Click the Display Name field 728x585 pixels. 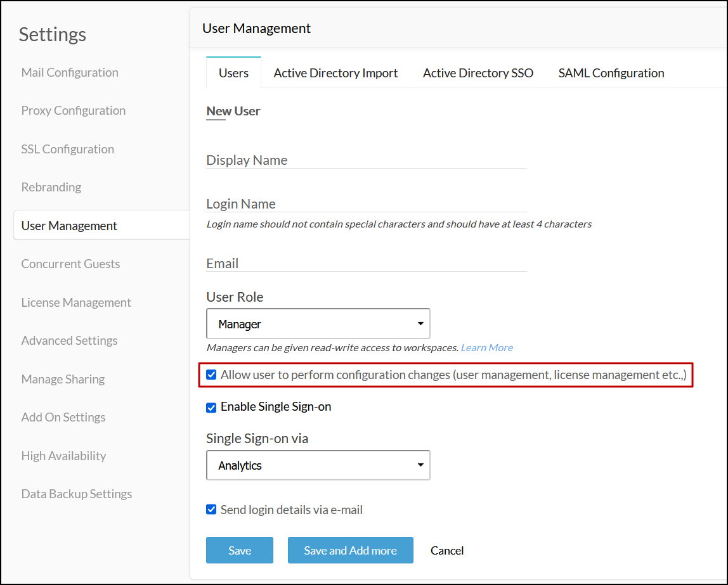(367, 160)
